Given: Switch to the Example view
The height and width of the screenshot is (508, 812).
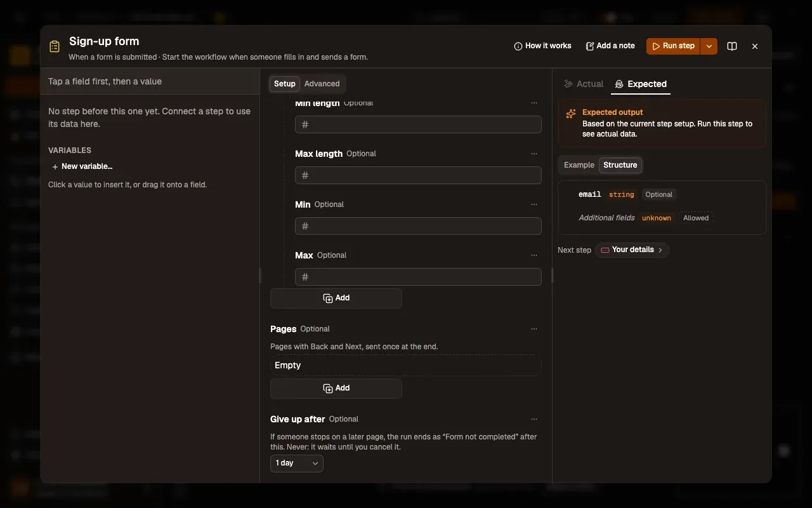Looking at the screenshot, I should [579, 165].
